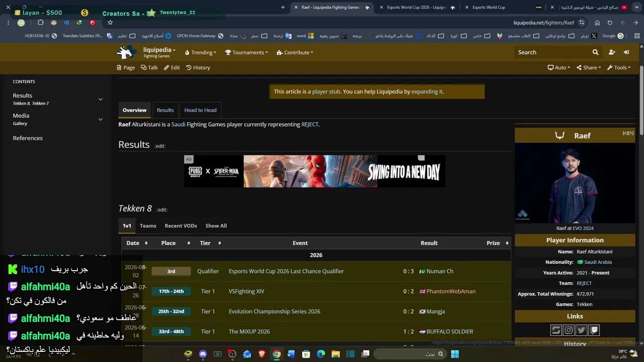Open the VSFighting XIV event link
Viewport: 644px width, 362px height.
pyautogui.click(x=247, y=291)
